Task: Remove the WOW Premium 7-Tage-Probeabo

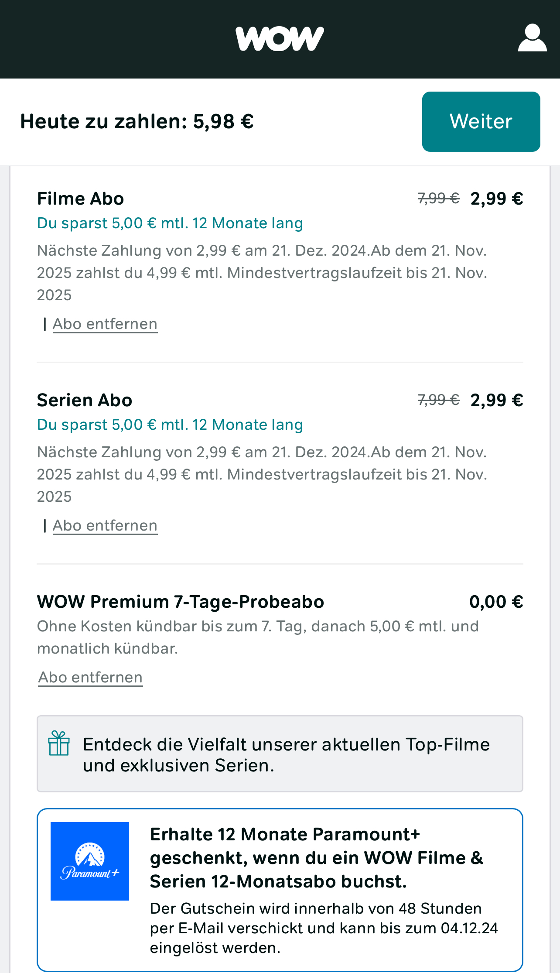Action: click(x=90, y=678)
